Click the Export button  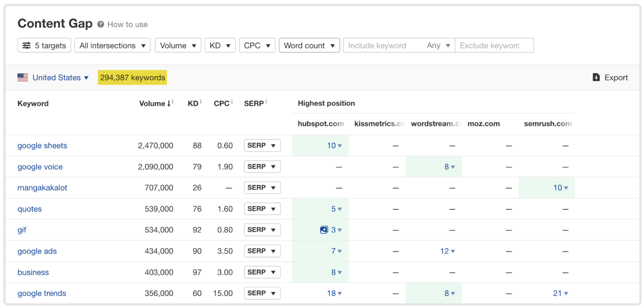pyautogui.click(x=610, y=77)
